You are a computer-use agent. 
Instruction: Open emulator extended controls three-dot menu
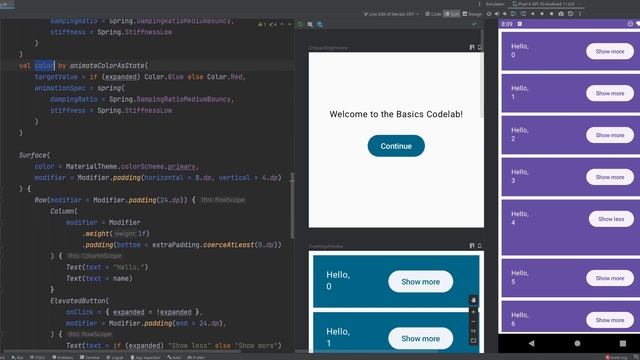pos(580,14)
